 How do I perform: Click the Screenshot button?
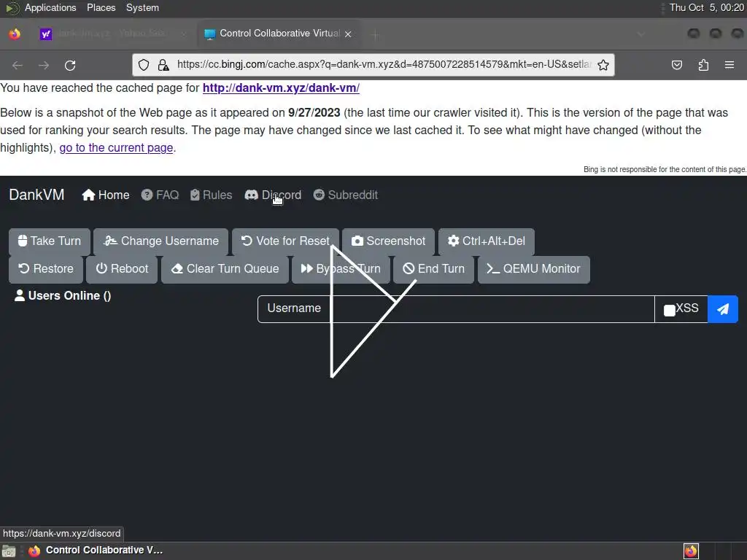pyautogui.click(x=388, y=241)
